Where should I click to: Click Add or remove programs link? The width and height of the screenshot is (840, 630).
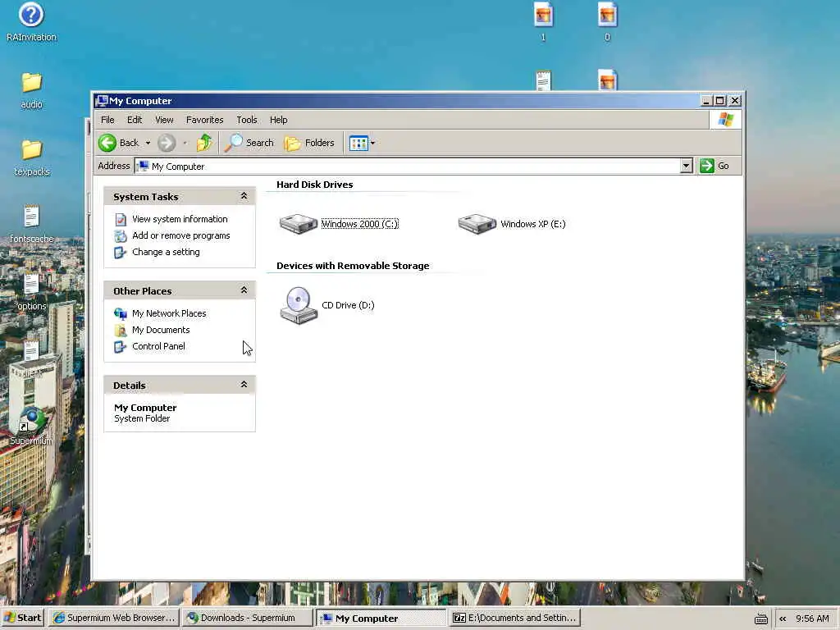click(181, 235)
